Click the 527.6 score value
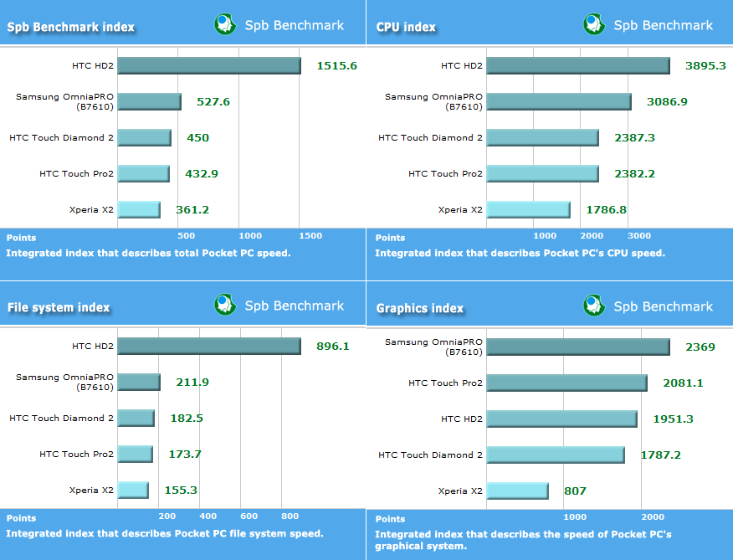733x560 pixels. click(x=213, y=102)
